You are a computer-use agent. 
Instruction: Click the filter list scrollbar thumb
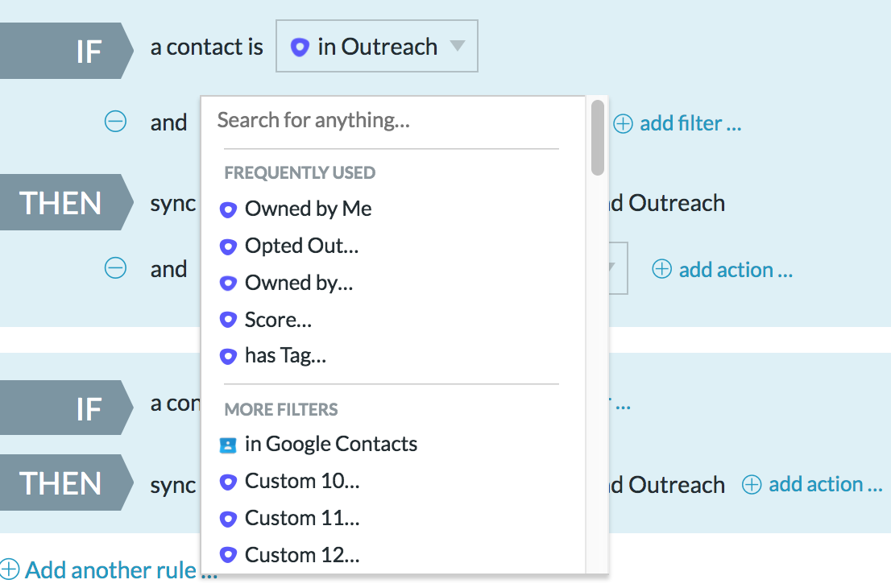[x=597, y=138]
